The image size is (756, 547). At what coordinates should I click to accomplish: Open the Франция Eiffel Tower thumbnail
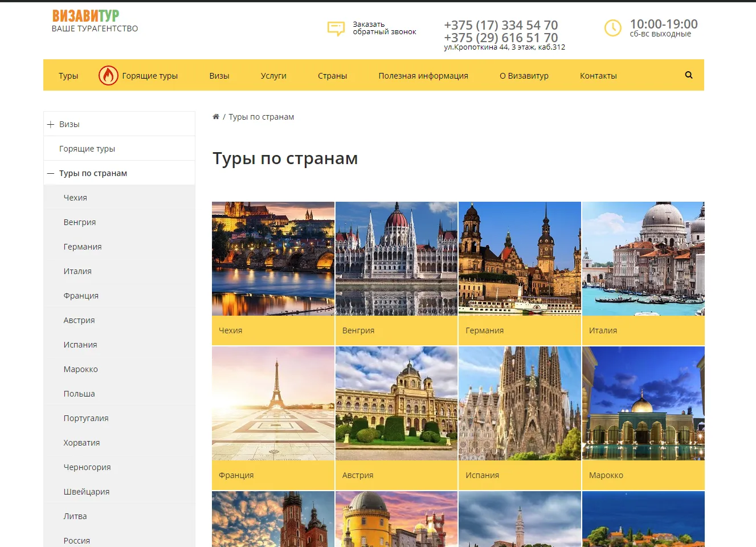point(273,403)
